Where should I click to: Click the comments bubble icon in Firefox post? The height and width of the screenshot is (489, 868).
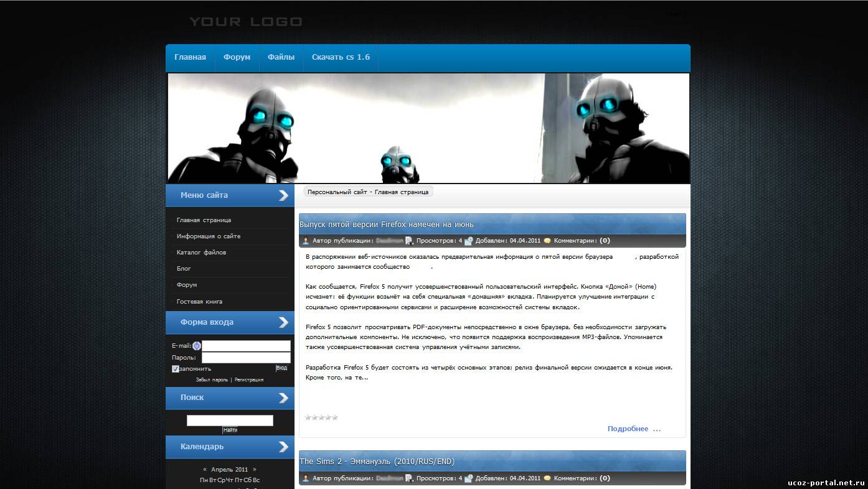(x=547, y=241)
